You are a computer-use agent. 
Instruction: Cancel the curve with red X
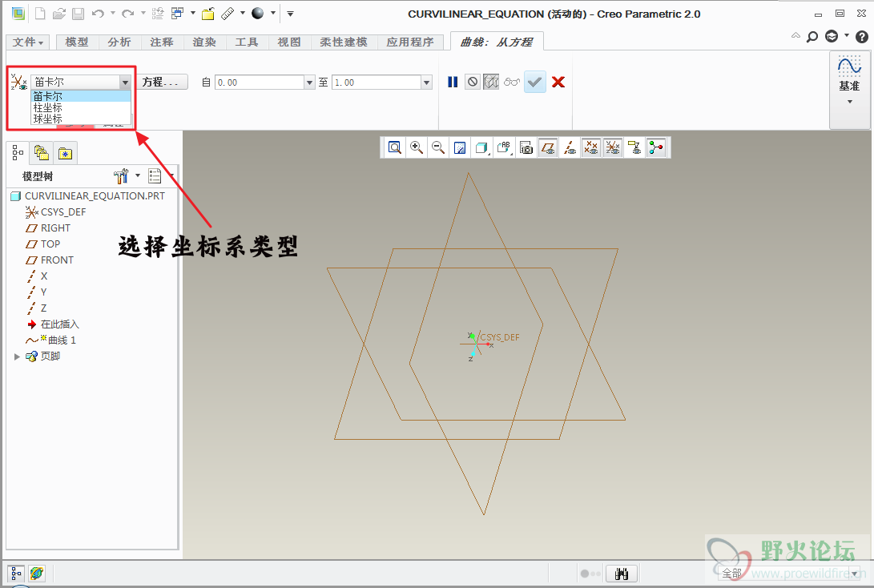coord(558,82)
